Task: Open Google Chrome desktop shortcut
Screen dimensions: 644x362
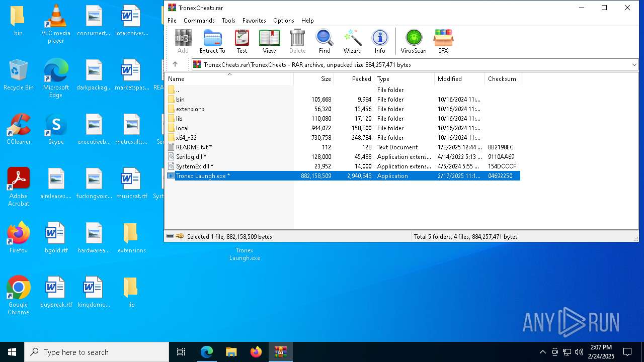Action: [18, 295]
